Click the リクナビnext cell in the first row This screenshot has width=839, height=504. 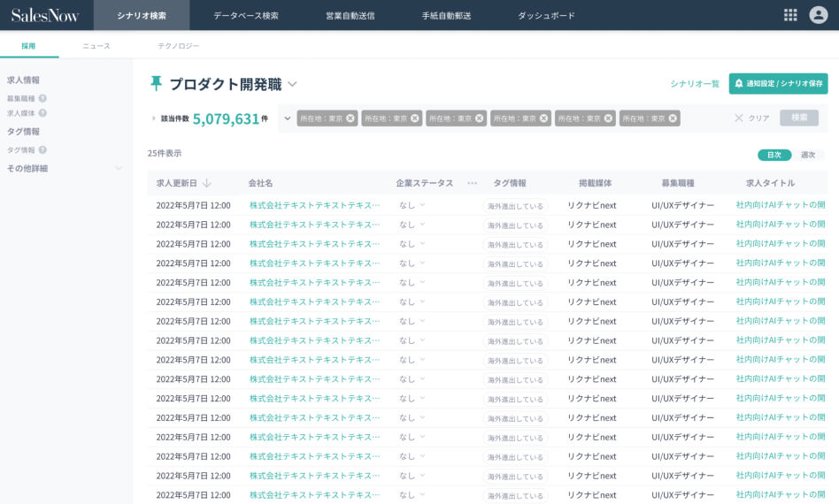click(592, 205)
